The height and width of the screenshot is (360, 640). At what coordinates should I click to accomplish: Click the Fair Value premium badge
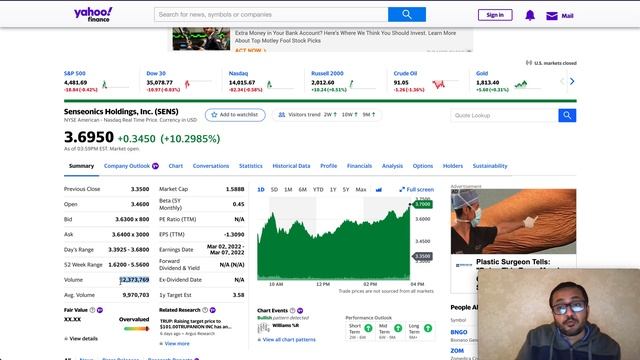point(100,310)
